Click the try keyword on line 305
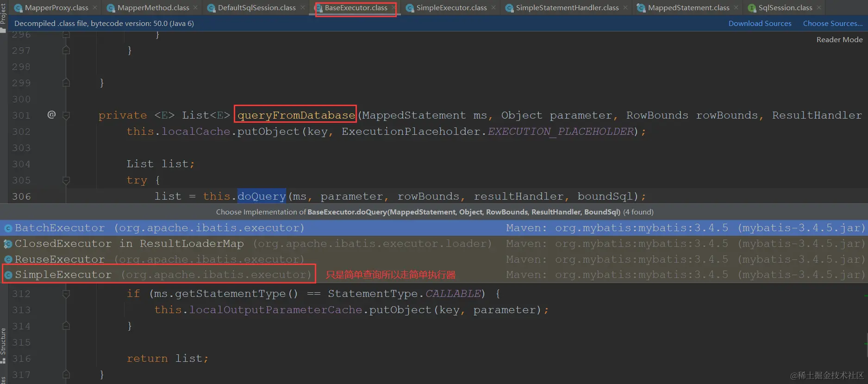This screenshot has width=868, height=384. click(x=137, y=180)
